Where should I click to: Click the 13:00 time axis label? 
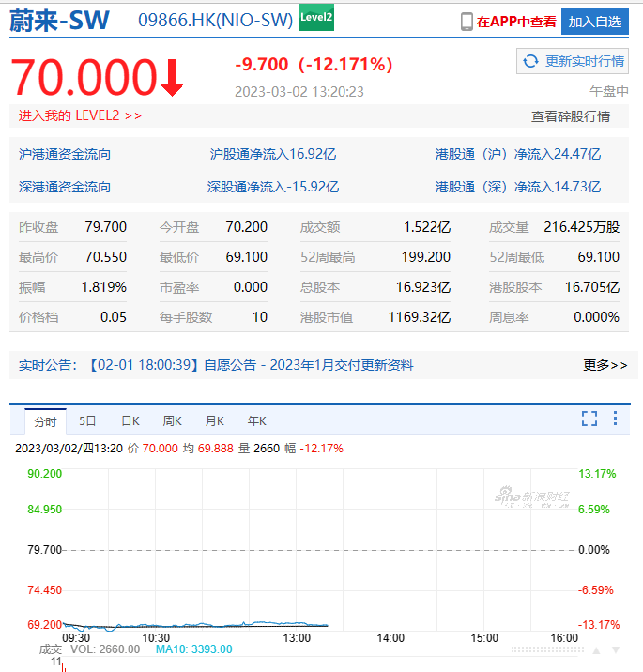point(297,638)
